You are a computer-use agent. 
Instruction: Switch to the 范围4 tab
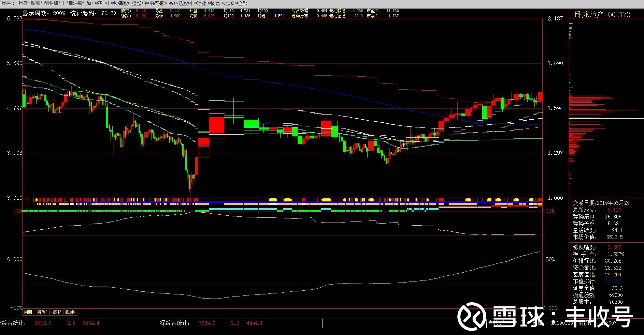tap(70, 312)
